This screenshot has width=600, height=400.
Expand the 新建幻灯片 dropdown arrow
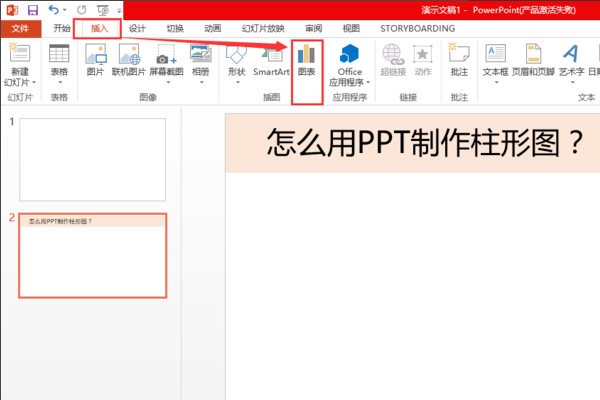[x=34, y=82]
